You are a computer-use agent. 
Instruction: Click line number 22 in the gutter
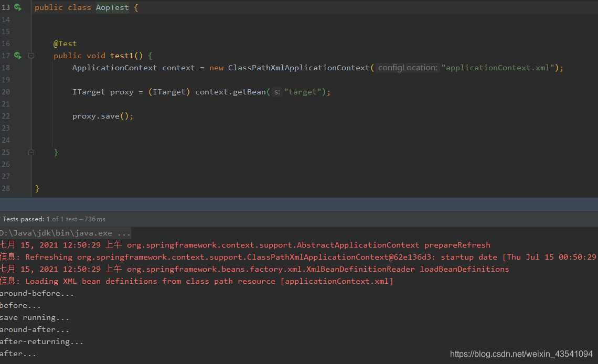[x=6, y=116]
